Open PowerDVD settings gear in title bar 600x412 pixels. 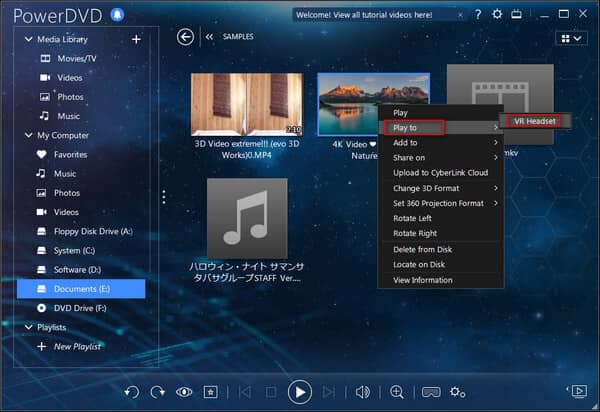point(497,15)
